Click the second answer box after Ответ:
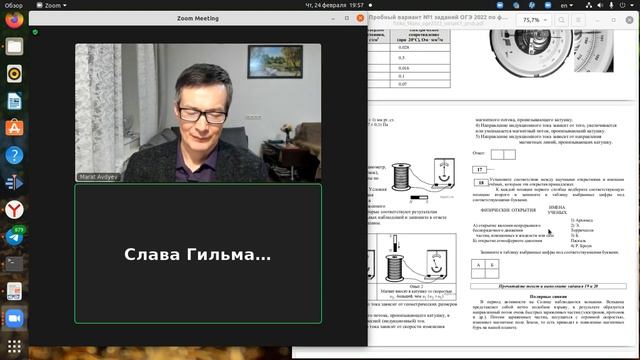The height and width of the screenshot is (360, 640). pyautogui.click(x=509, y=154)
